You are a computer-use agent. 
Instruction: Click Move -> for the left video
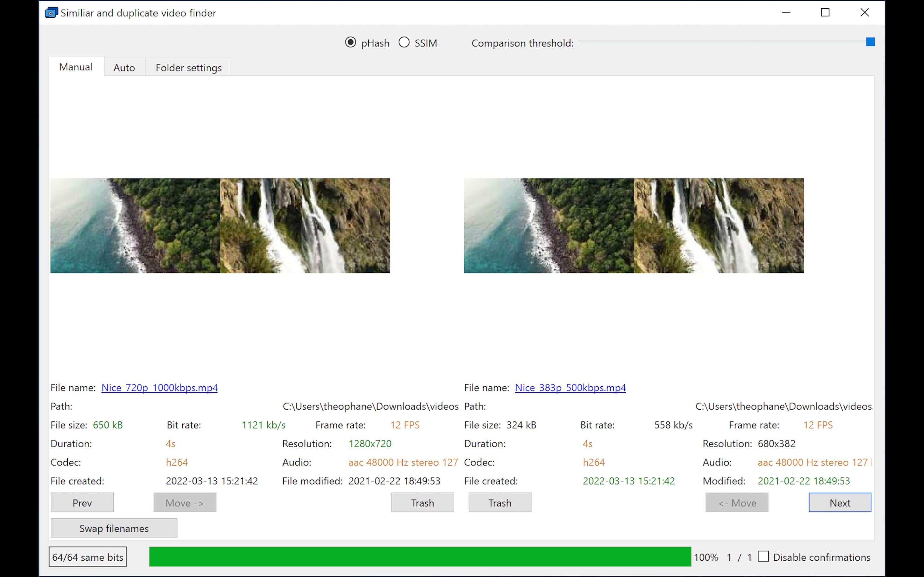click(185, 503)
